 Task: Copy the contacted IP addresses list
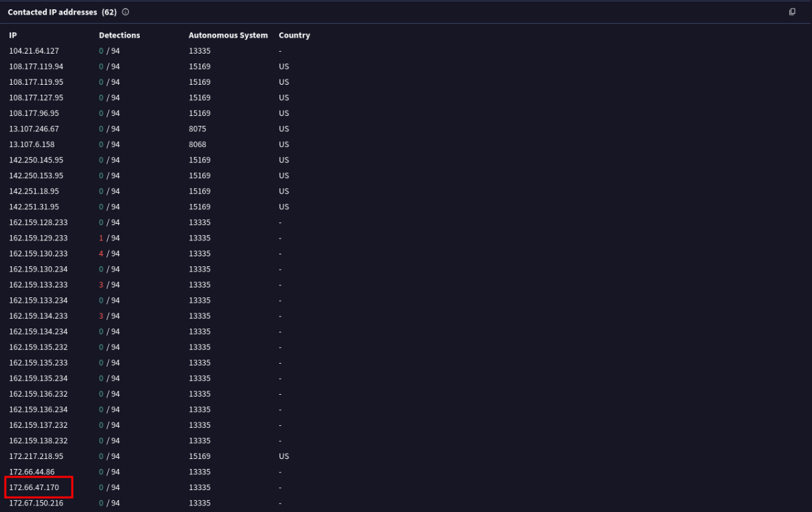pos(793,11)
